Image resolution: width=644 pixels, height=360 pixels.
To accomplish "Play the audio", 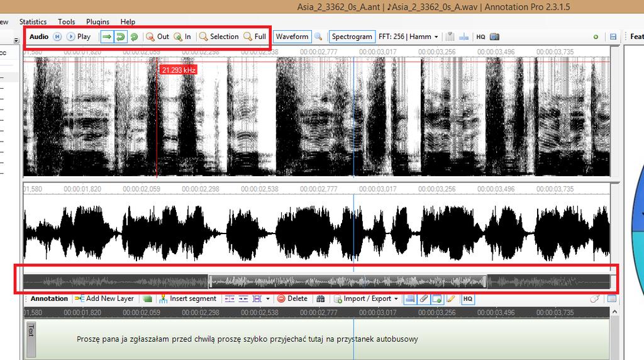I will tap(79, 37).
